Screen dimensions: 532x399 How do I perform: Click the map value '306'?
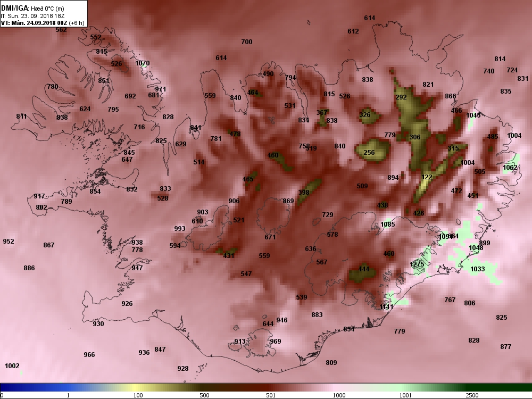[x=415, y=137]
